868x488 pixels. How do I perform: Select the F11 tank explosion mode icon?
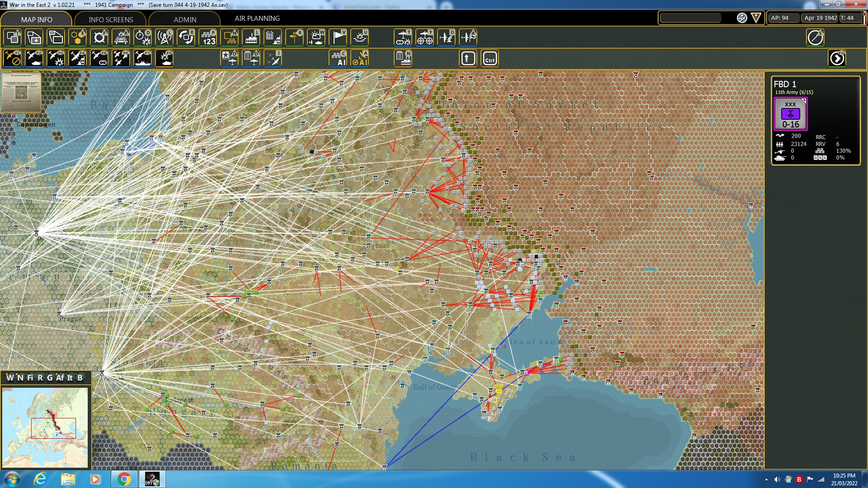click(164, 59)
